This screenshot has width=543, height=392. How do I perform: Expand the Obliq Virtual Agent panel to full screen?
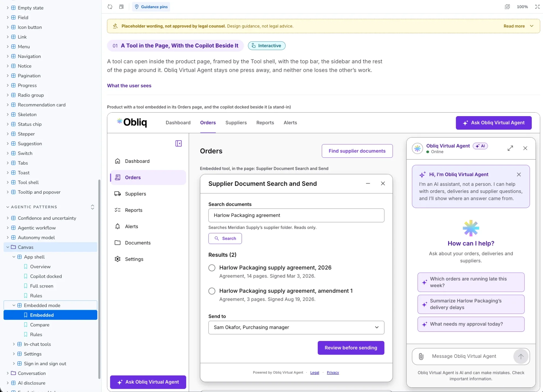(x=510, y=148)
